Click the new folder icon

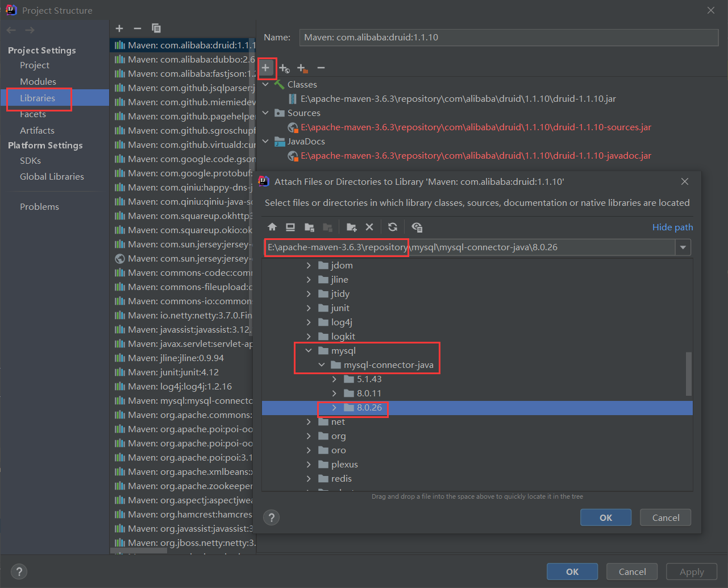(352, 227)
